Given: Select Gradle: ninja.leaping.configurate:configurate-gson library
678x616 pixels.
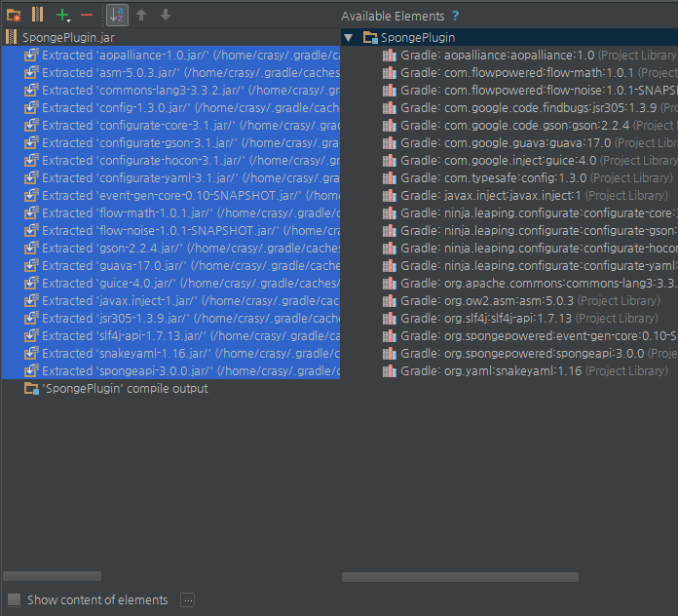Looking at the screenshot, I should tap(530, 231).
